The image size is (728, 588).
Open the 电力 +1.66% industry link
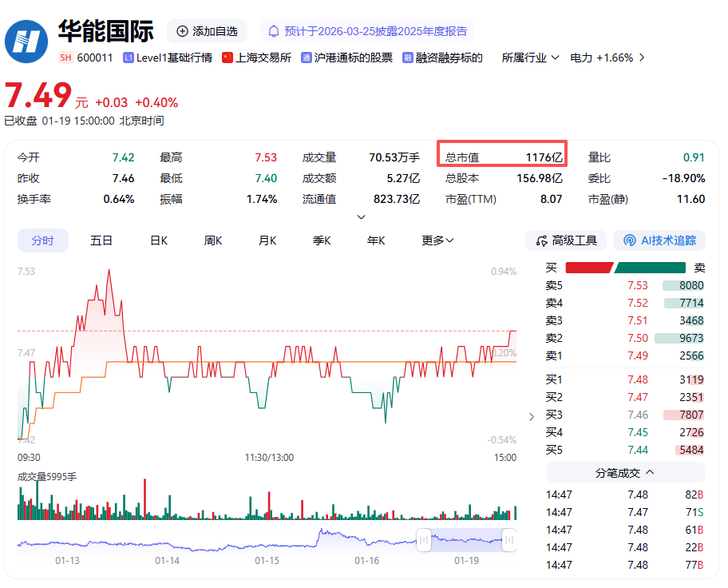coord(607,58)
